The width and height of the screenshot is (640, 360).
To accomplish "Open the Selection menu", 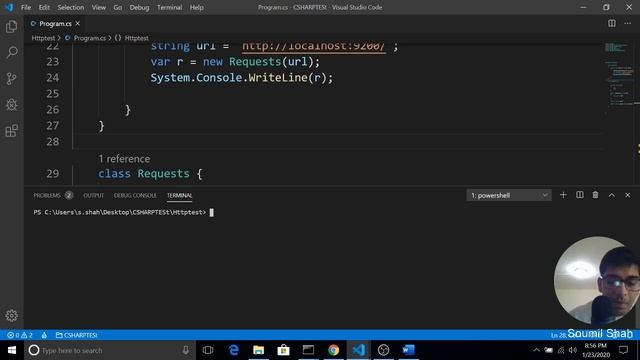I will coord(71,7).
